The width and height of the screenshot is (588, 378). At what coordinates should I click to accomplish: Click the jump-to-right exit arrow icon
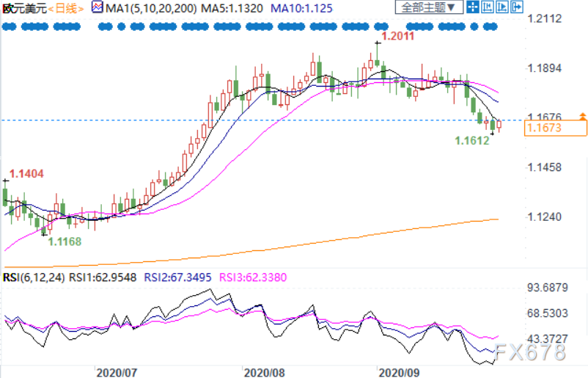coord(517,7)
